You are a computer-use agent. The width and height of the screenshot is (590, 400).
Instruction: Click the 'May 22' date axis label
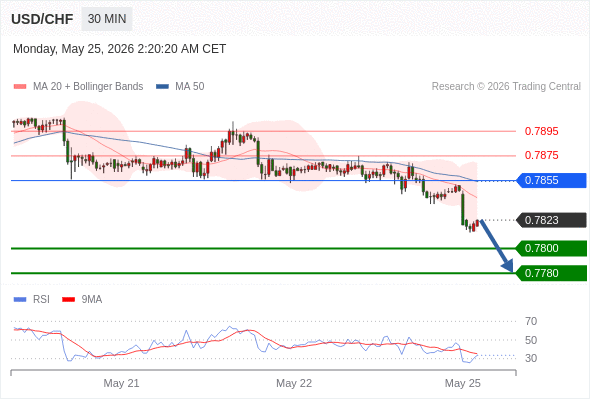click(294, 383)
